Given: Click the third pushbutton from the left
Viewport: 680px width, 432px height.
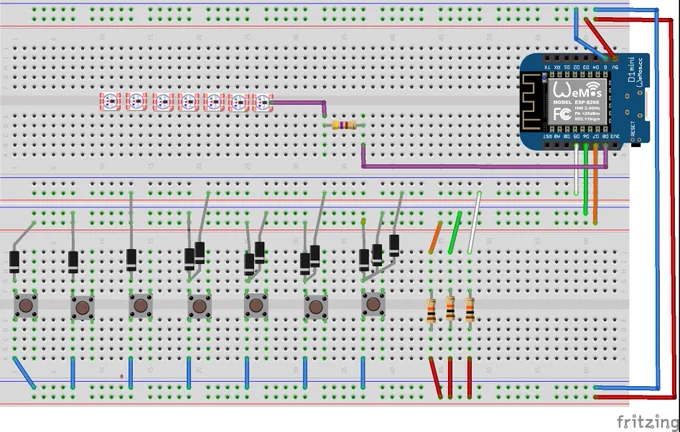Looking at the screenshot, I should [141, 305].
